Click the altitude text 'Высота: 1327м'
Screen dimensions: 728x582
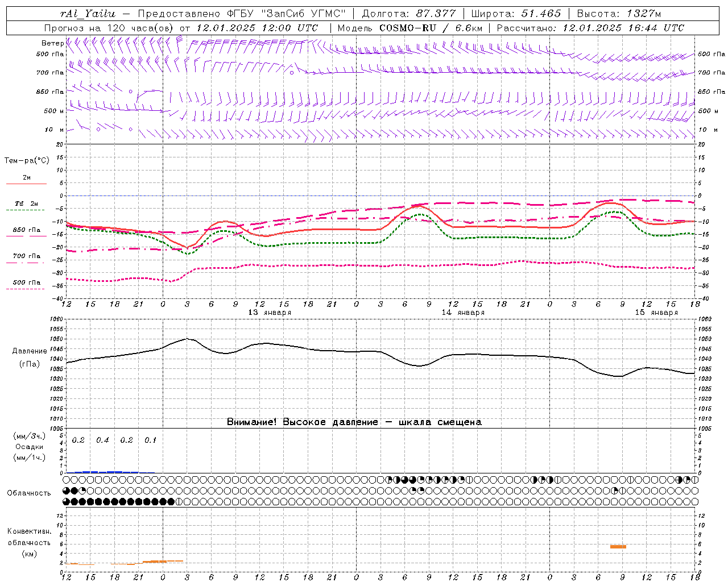point(619,14)
